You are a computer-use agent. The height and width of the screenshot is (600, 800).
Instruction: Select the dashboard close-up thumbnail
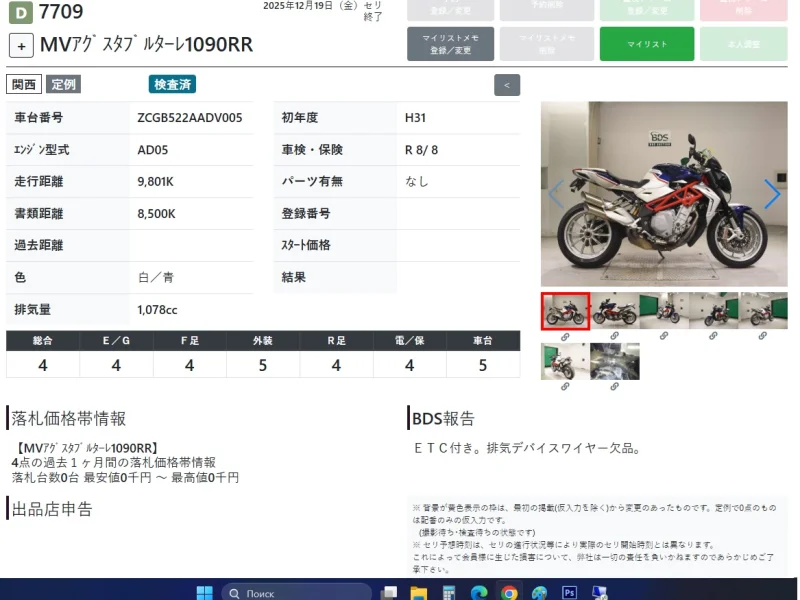click(615, 361)
